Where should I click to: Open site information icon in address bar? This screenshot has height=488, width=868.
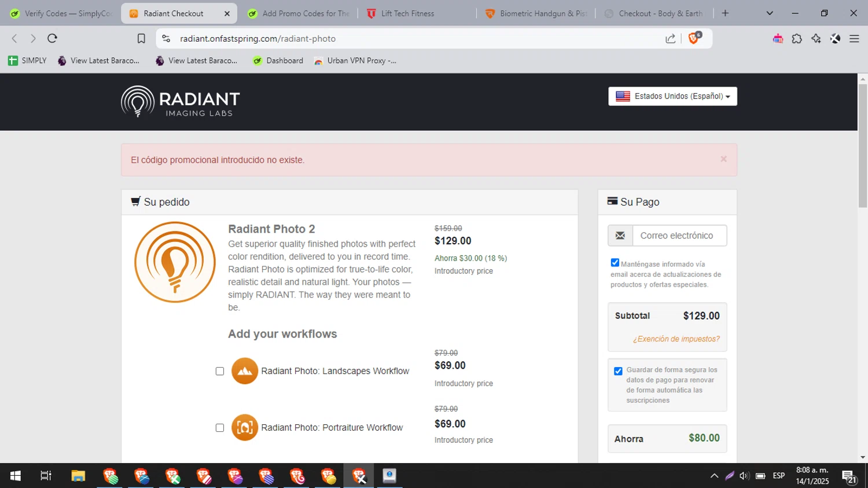pyautogui.click(x=166, y=39)
